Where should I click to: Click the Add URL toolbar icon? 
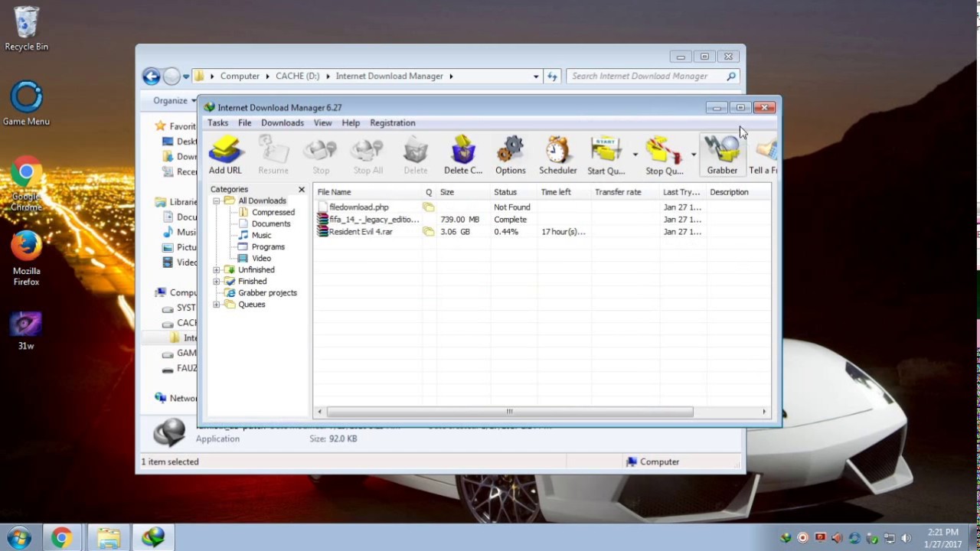pyautogui.click(x=225, y=156)
